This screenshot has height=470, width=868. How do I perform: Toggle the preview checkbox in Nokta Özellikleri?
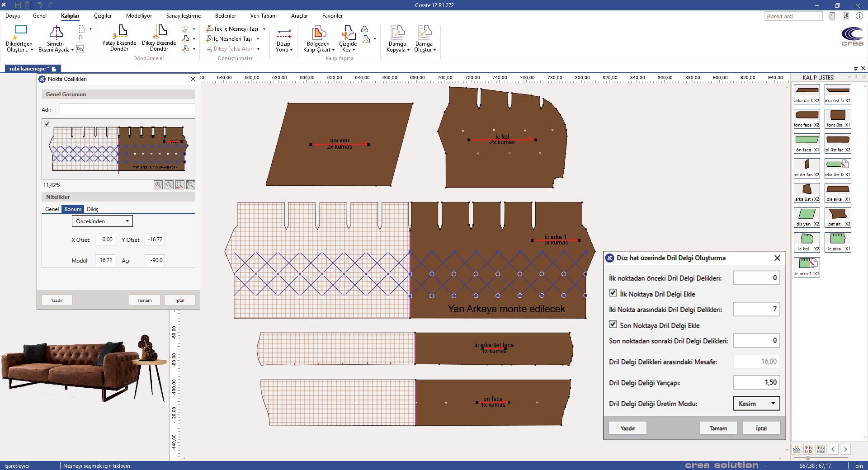coord(47,124)
